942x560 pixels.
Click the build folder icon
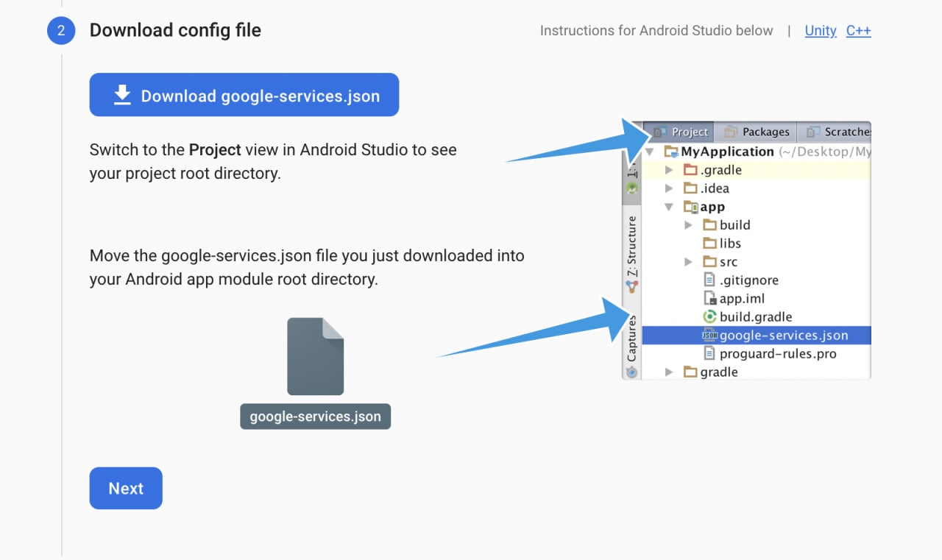[x=709, y=225]
